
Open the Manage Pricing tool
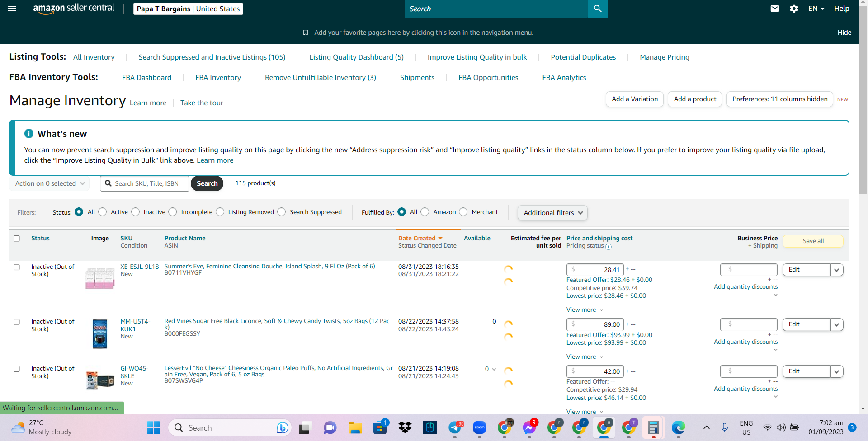point(665,57)
